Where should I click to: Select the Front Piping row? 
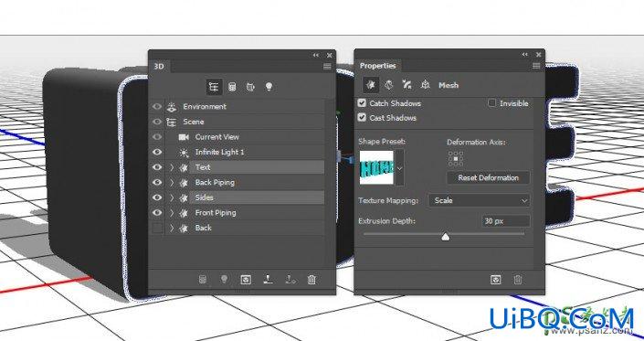pos(245,213)
